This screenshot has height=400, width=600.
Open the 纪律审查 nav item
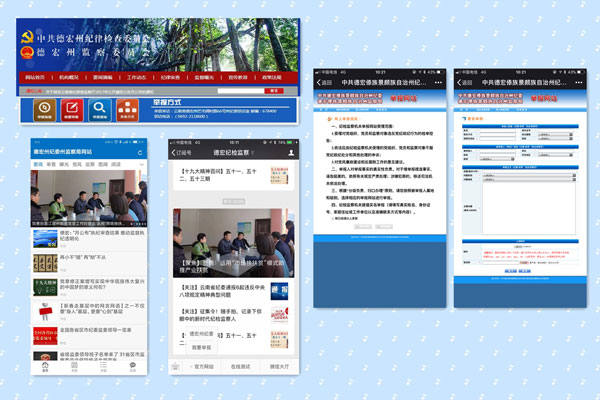[170, 78]
